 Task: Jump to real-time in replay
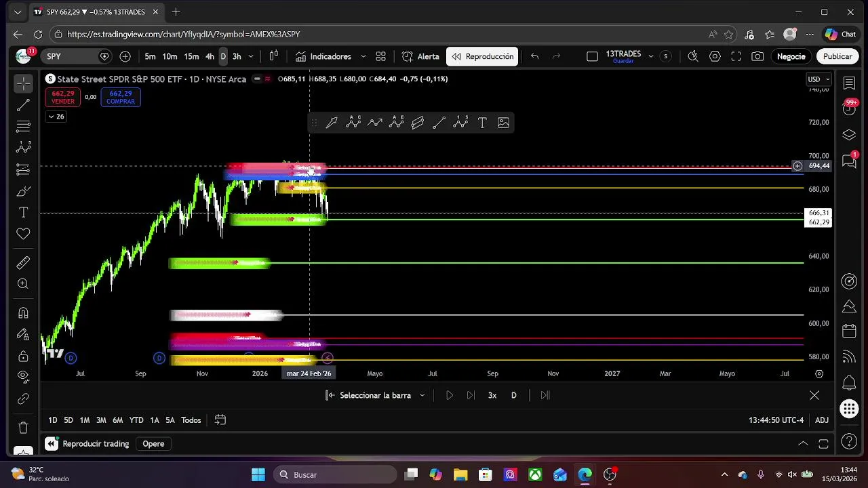545,395
